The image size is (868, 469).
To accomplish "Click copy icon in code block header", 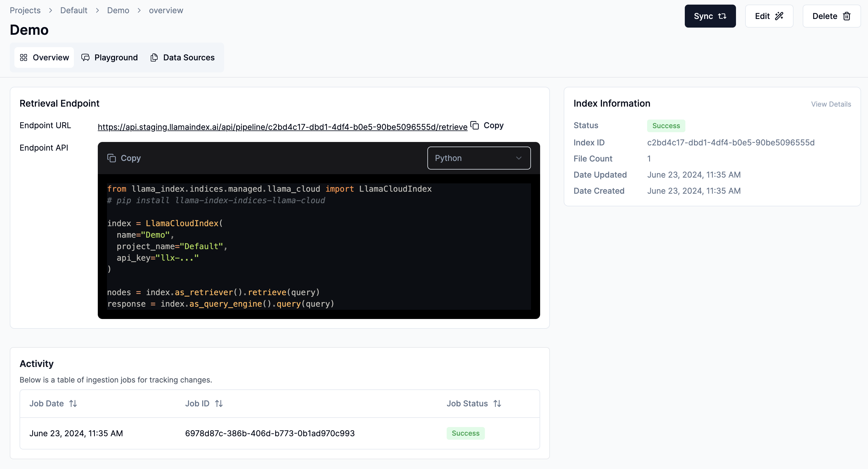I will [x=112, y=158].
